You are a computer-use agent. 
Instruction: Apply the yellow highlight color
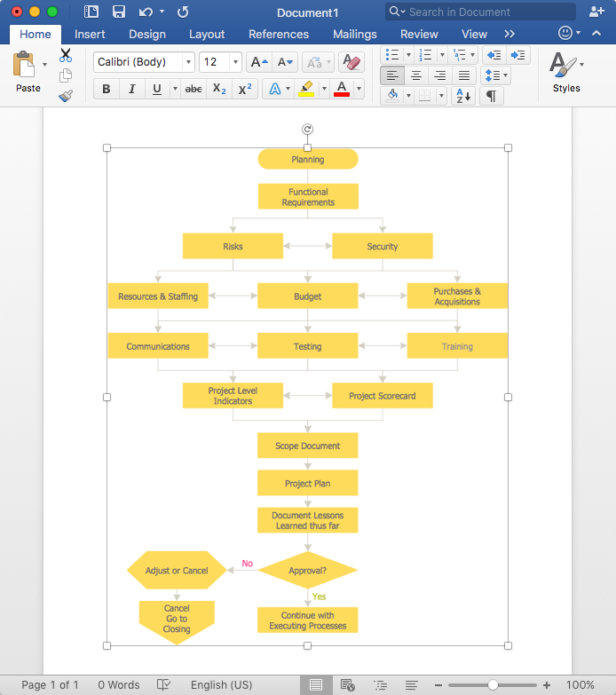coord(306,89)
